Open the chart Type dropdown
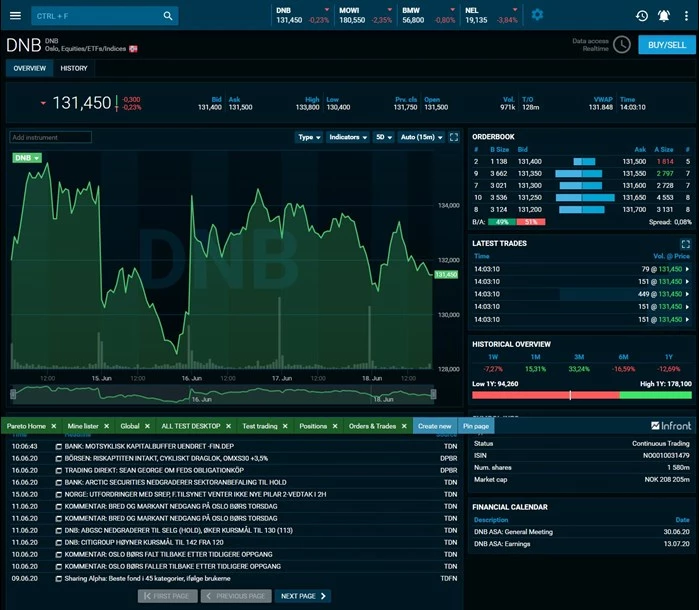Viewport: 699px width, 610px height. [309, 137]
